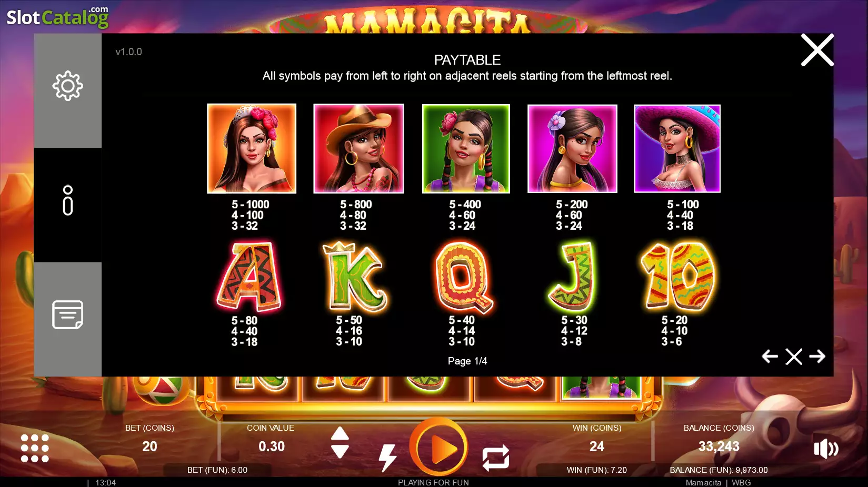Image resolution: width=868 pixels, height=487 pixels.
Task: Toggle turbo lightning bolt mode
Action: [x=387, y=457]
